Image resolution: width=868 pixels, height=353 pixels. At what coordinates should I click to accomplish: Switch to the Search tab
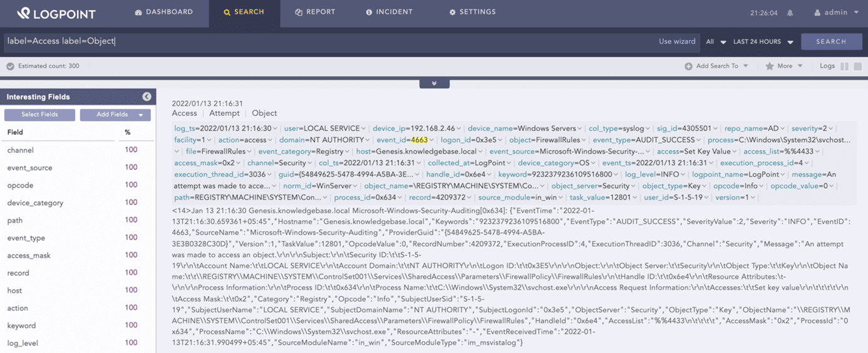(244, 12)
